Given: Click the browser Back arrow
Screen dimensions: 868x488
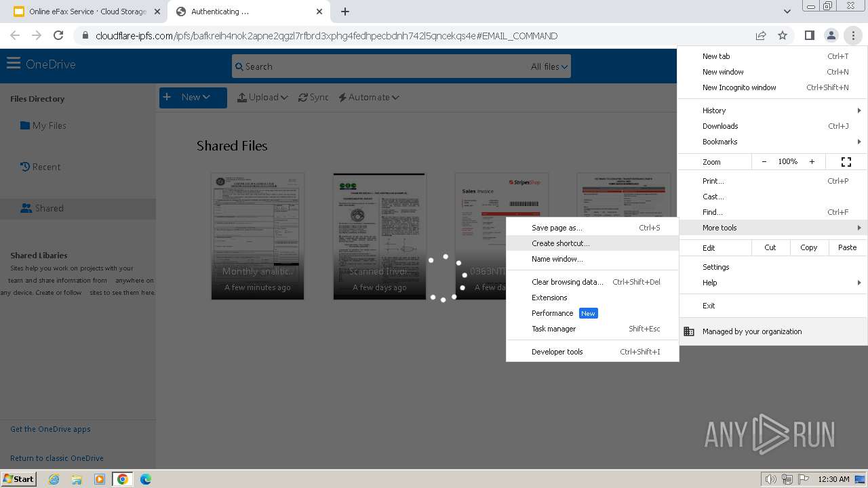Looking at the screenshot, I should point(15,35).
